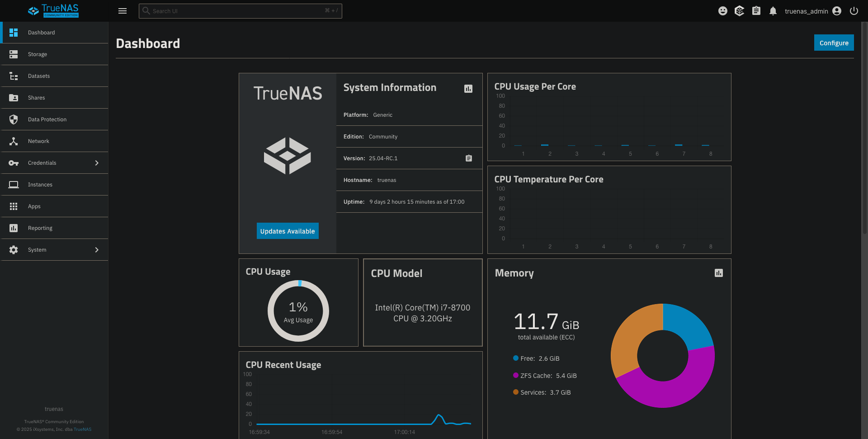This screenshot has height=439, width=868.
Task: Go to Shares page
Action: click(x=54, y=98)
